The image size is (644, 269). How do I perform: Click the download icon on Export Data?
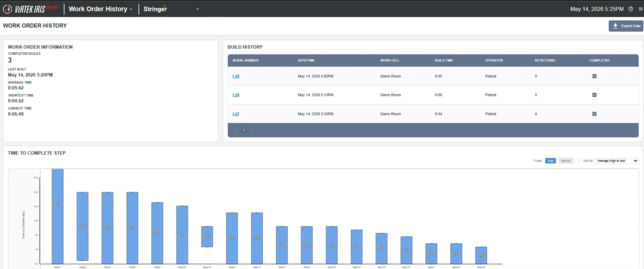(x=616, y=26)
